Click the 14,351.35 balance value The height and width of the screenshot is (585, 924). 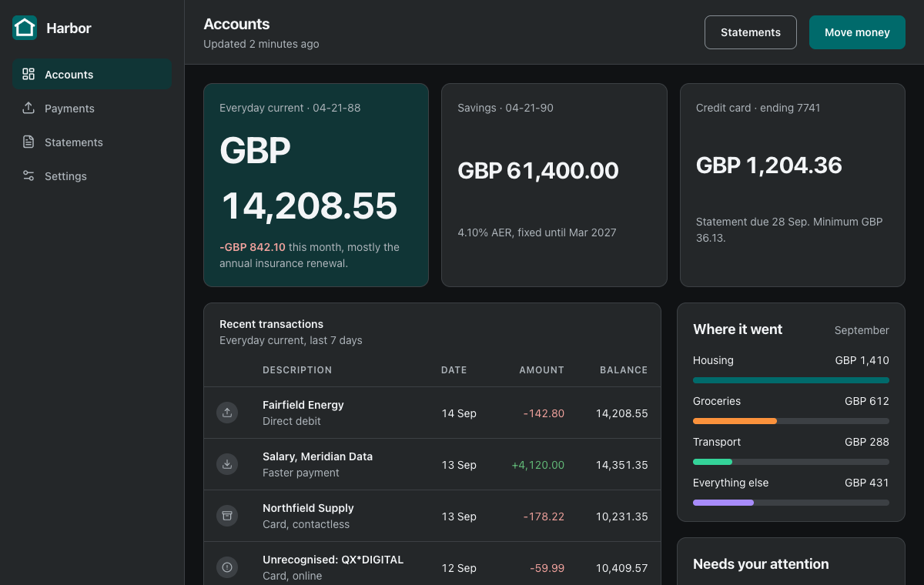(x=622, y=465)
